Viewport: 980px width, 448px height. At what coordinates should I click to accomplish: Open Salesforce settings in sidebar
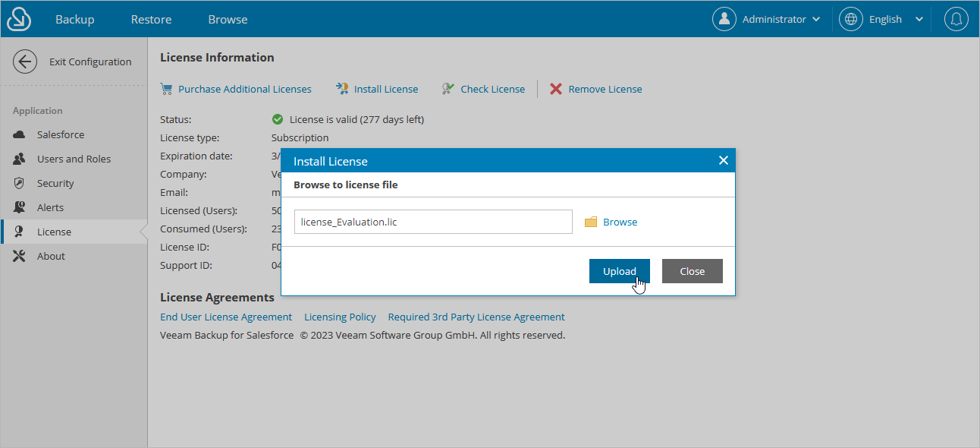tap(61, 134)
